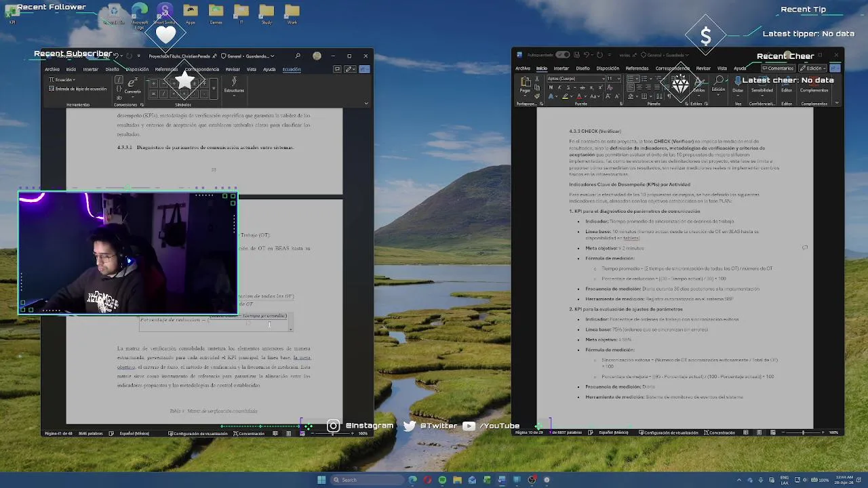Open editing mode dropdown in left Word
The height and width of the screenshot is (488, 868).
click(349, 69)
